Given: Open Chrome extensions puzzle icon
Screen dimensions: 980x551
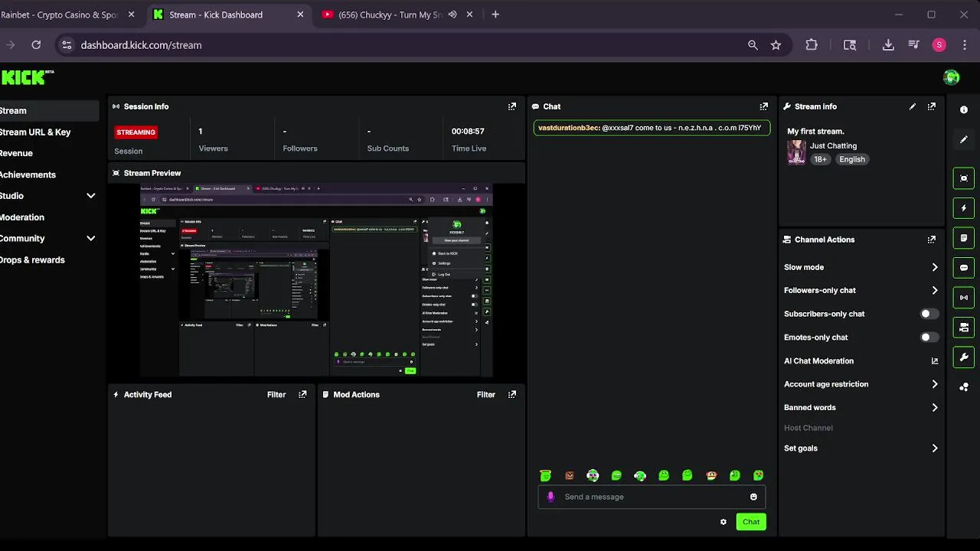Looking at the screenshot, I should (812, 45).
